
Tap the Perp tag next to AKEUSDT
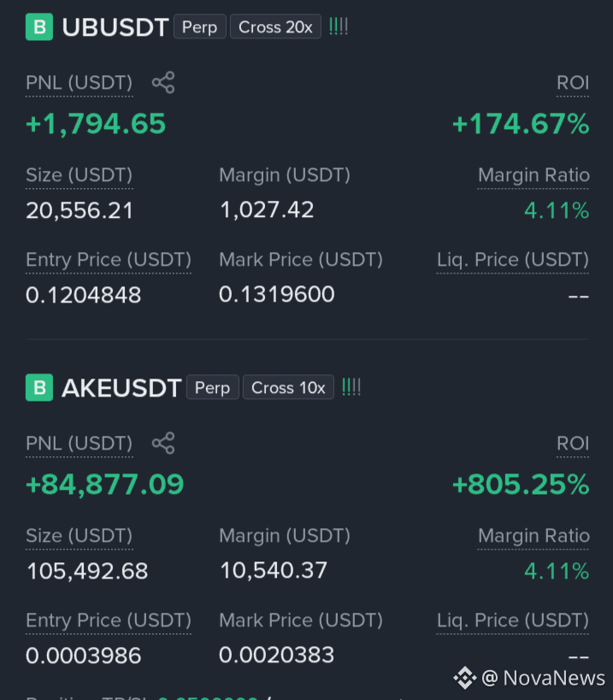[x=213, y=387]
